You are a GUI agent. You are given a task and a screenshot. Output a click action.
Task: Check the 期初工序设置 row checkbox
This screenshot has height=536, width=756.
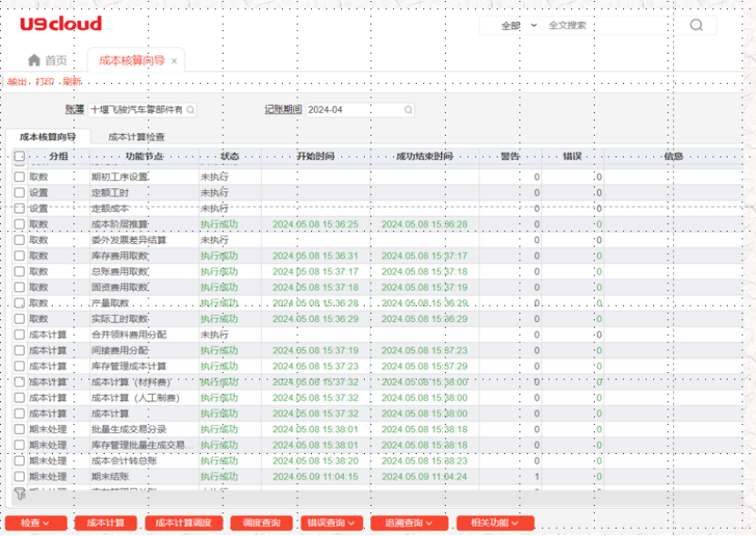point(19,177)
